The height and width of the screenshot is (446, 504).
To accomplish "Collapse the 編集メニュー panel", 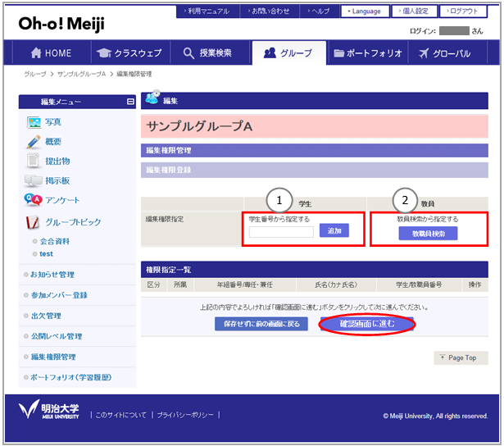I will (130, 102).
